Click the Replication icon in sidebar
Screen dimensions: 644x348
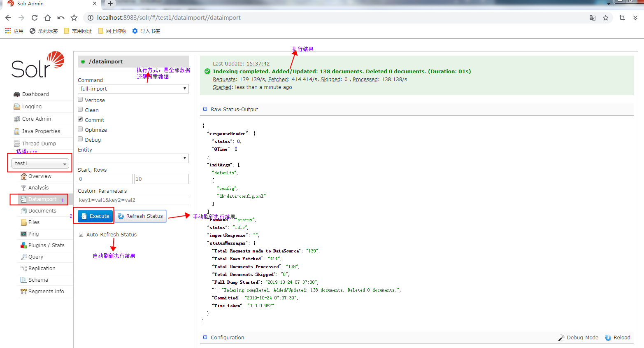click(24, 269)
